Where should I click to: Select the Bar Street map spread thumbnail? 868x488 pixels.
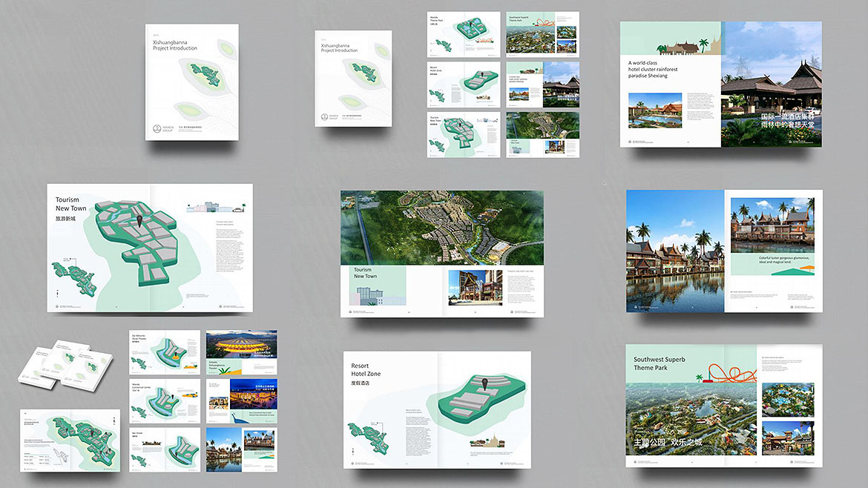pos(165,449)
